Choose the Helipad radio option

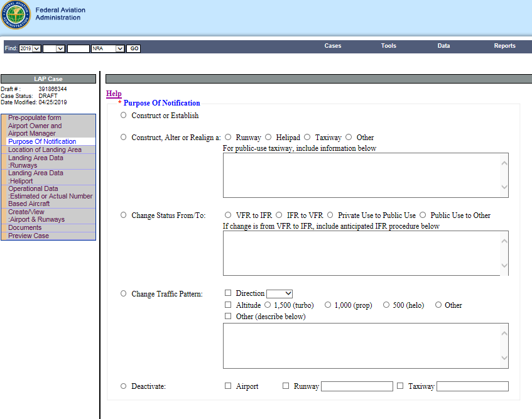(x=268, y=137)
